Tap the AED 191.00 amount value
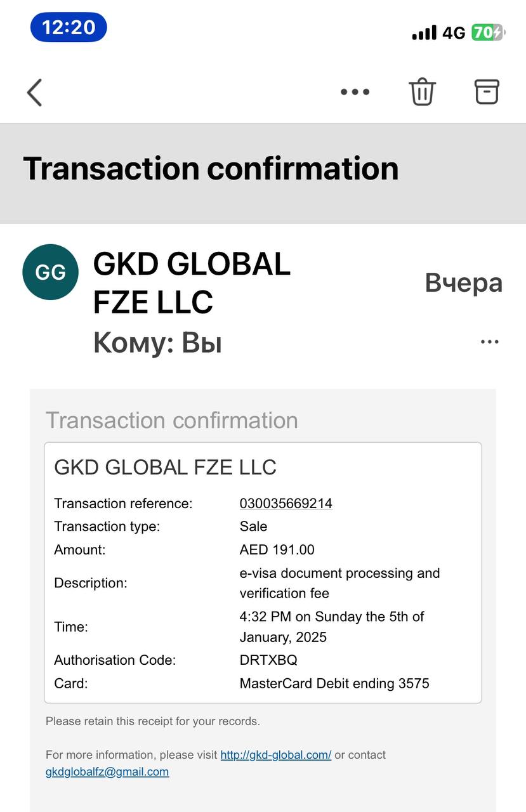 click(277, 550)
